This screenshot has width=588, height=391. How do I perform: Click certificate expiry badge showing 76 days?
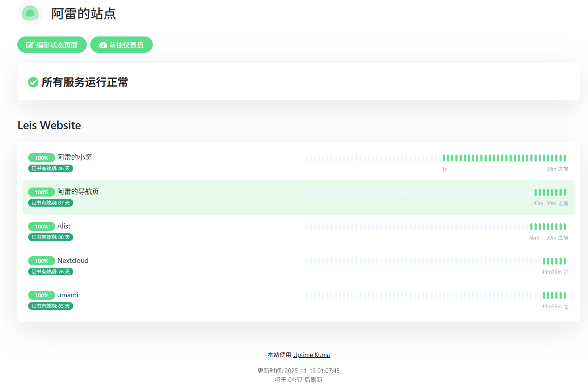pyautogui.click(x=51, y=272)
